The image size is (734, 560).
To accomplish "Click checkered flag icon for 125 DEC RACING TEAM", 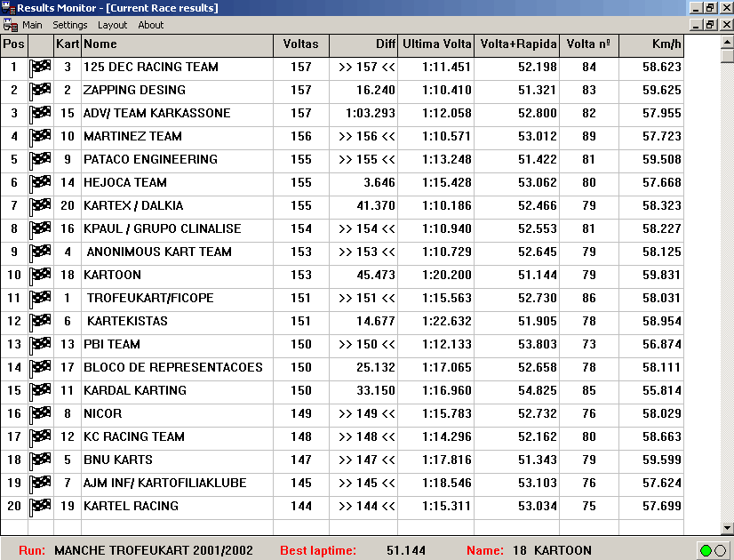I will pos(41,68).
